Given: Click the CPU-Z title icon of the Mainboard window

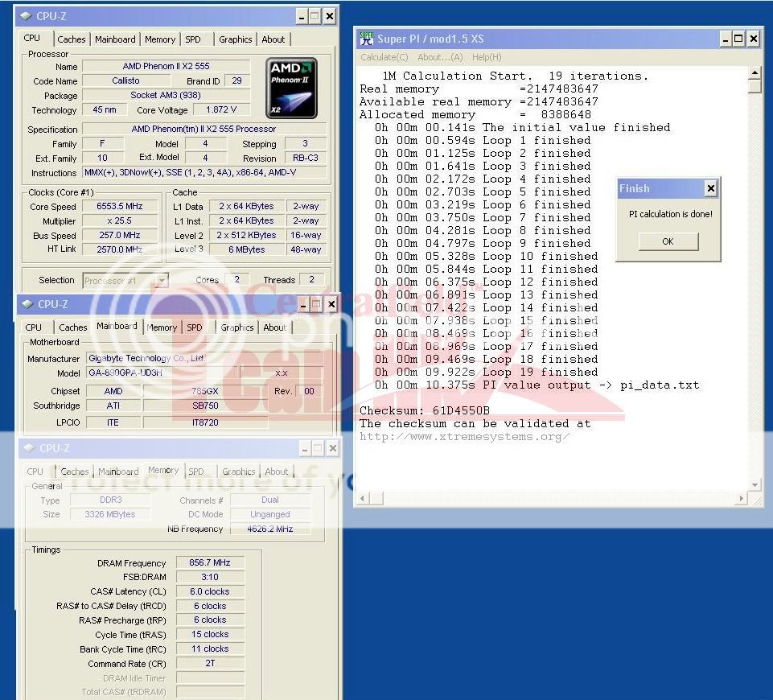Looking at the screenshot, I should click(27, 304).
